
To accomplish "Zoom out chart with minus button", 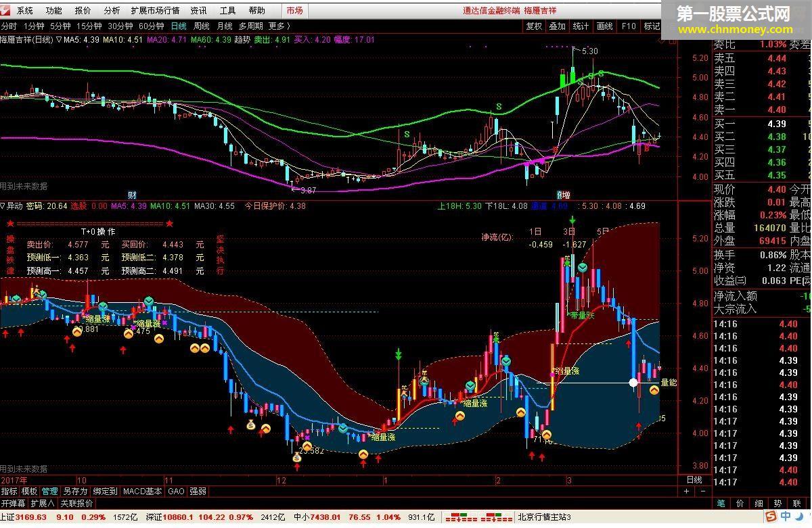I will [704, 491].
